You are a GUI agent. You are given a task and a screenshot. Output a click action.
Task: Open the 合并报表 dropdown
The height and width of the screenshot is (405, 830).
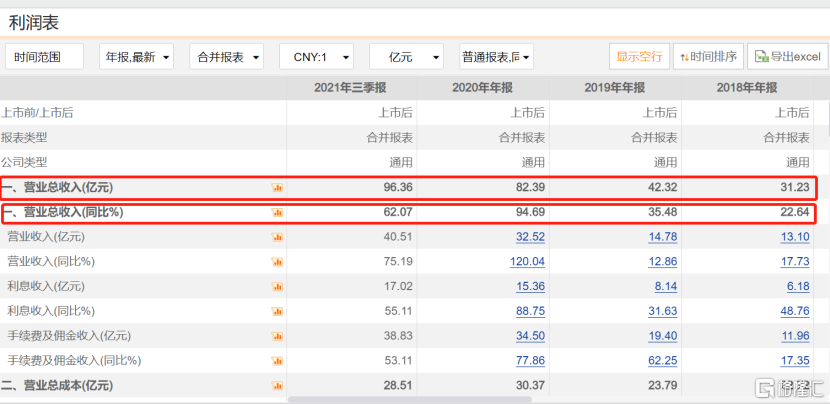227,57
